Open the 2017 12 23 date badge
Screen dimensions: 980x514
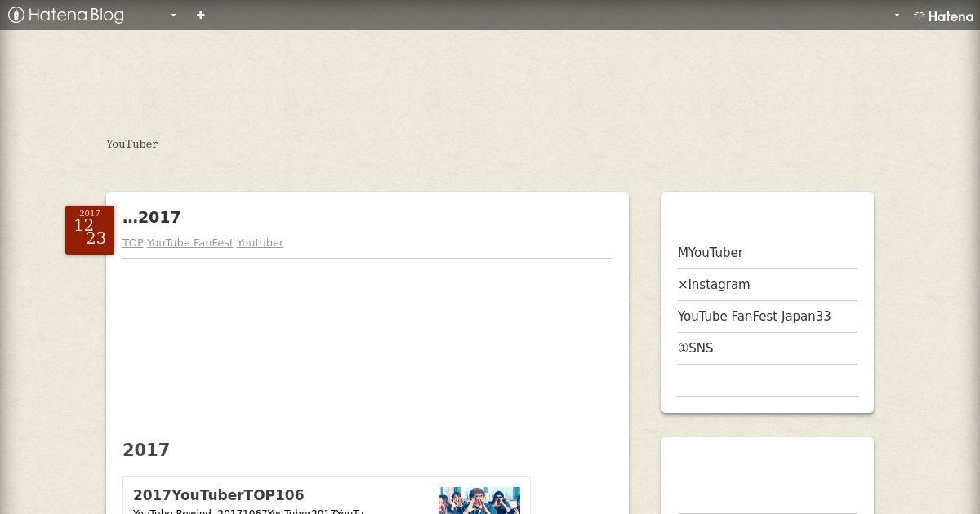pos(90,230)
